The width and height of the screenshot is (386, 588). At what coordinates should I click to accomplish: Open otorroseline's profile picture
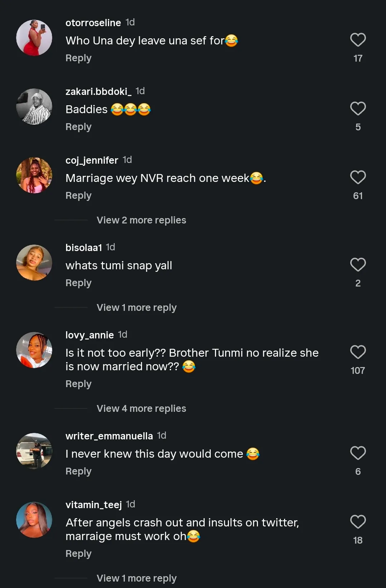point(34,38)
